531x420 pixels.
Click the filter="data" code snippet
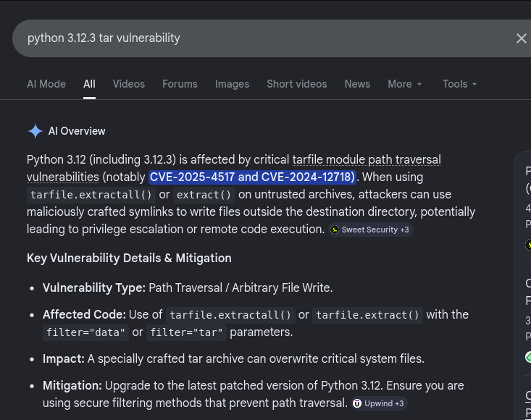[x=85, y=332]
